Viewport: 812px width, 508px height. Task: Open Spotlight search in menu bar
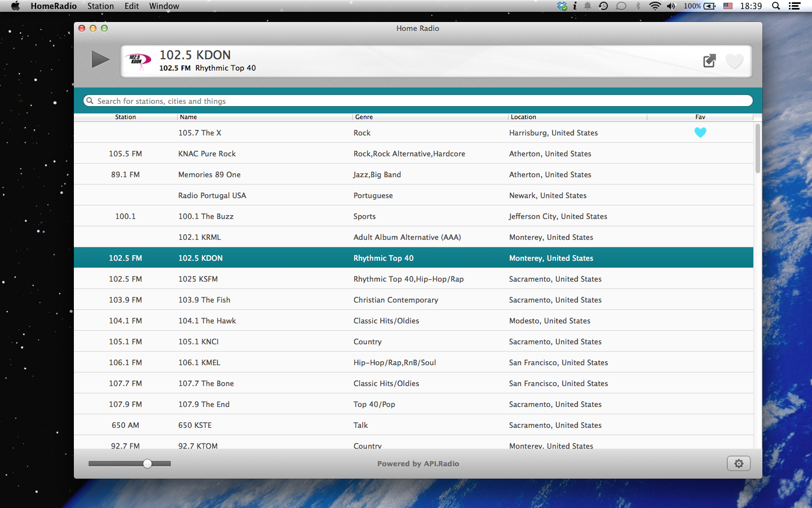coord(776,6)
